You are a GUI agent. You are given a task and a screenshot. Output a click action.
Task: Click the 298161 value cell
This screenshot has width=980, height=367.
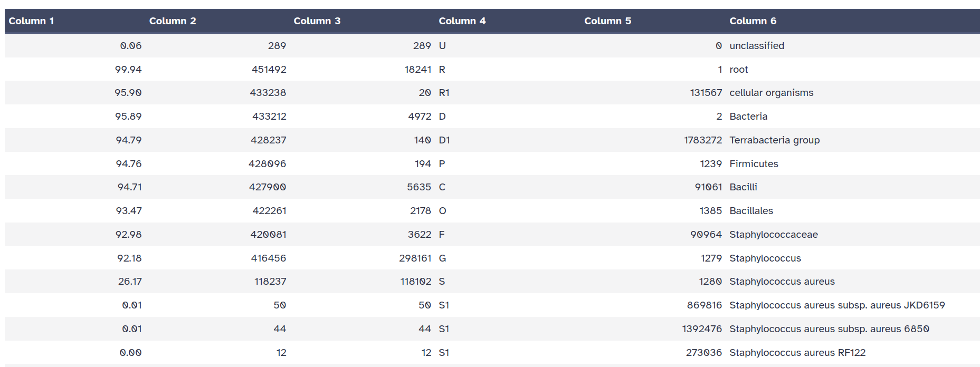415,258
